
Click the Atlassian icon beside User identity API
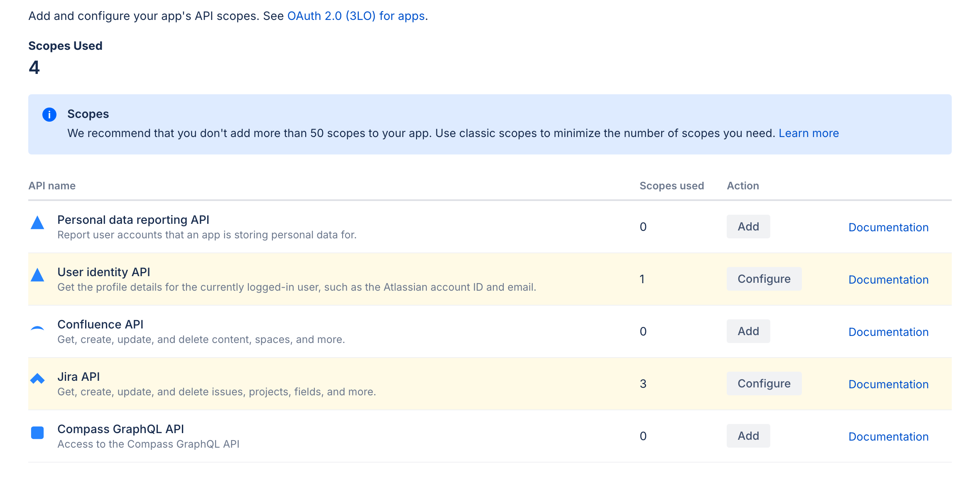point(37,275)
